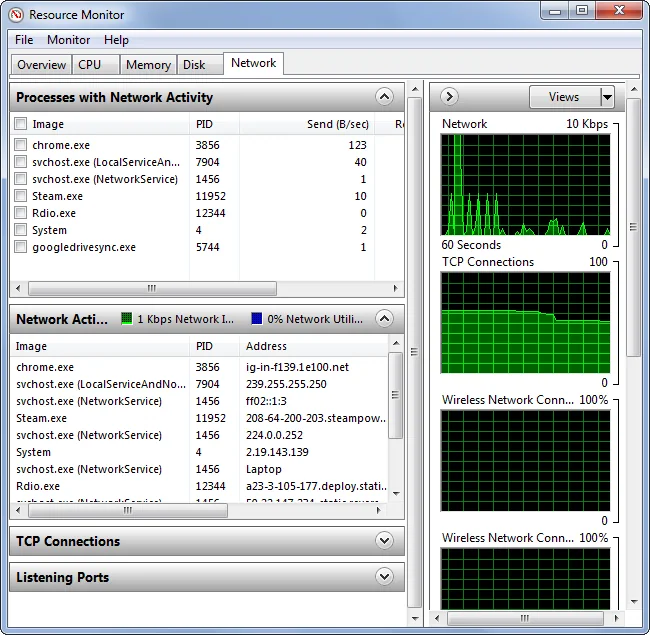Click the green Network I/O legend swatch
Image resolution: width=650 pixels, height=635 pixels.
[126, 319]
